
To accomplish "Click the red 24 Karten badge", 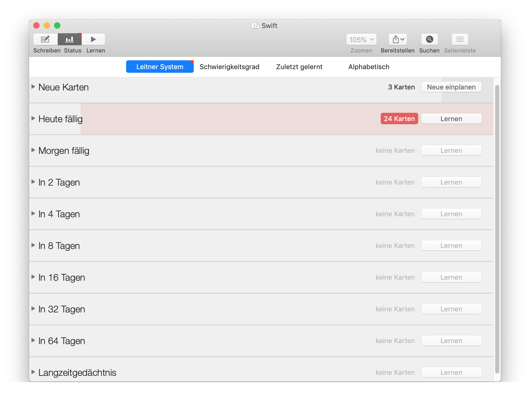I will point(399,119).
